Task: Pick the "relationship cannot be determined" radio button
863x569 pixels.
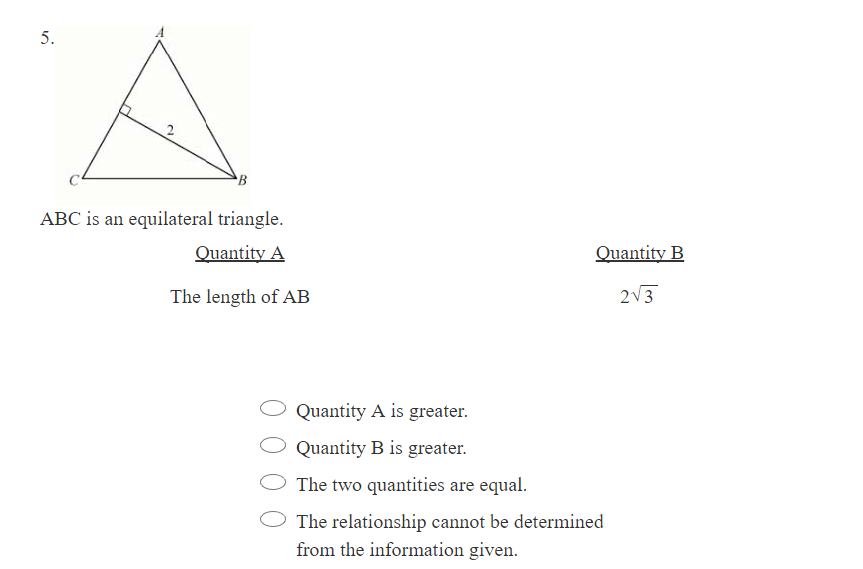Action: 274,520
